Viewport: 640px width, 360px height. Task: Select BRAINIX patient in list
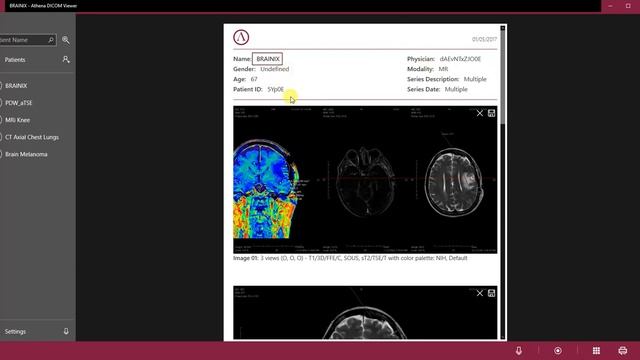coord(16,86)
